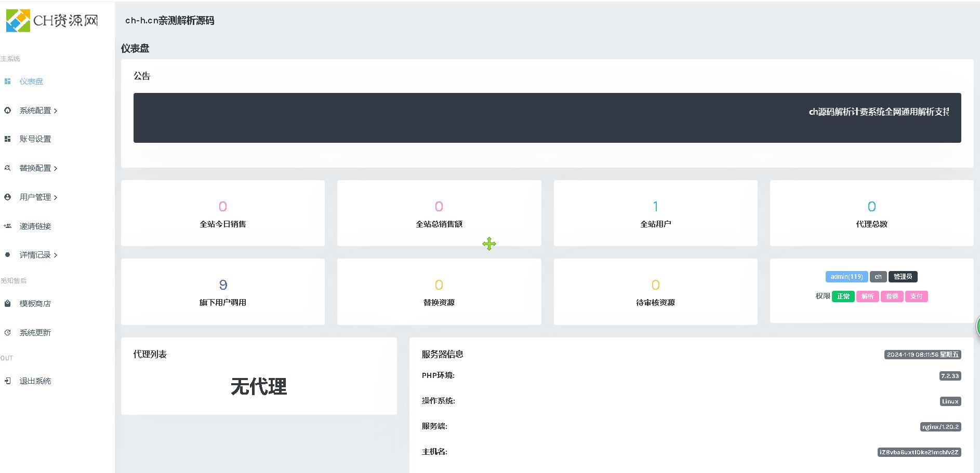Click the ch-h.cn亲测解析源码 header title

(x=170, y=21)
